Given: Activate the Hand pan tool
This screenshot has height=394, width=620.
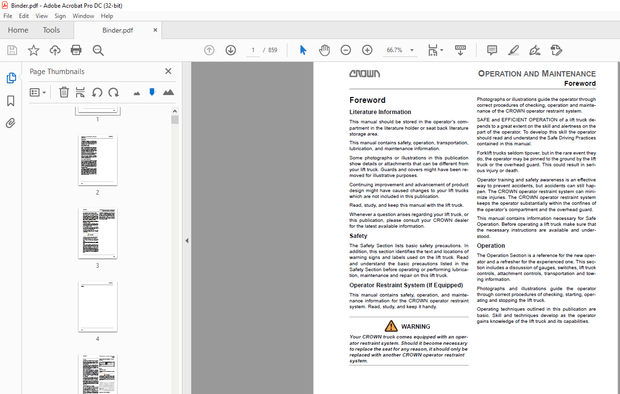Looking at the screenshot, I should pyautogui.click(x=324, y=50).
